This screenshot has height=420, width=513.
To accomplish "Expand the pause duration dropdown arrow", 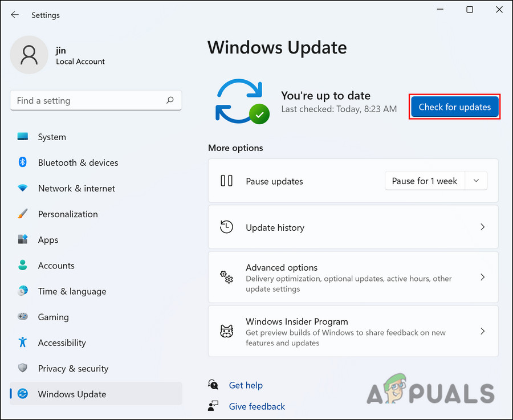I will [x=476, y=181].
